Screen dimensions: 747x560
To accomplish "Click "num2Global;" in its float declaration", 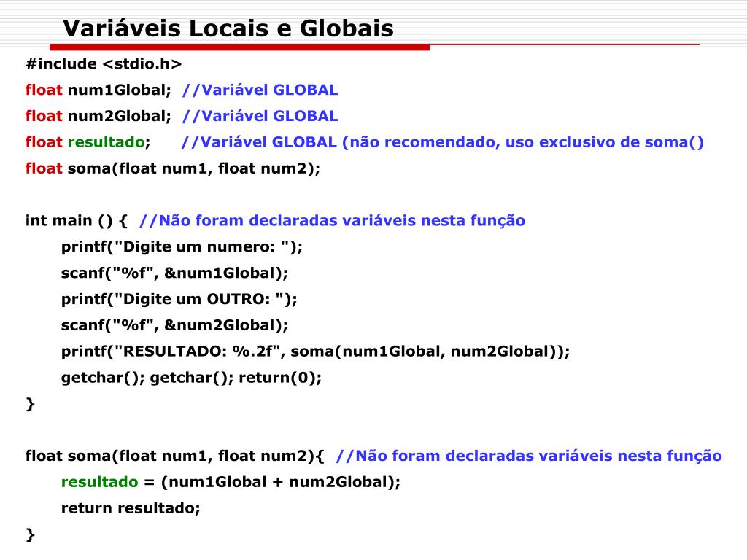I will 119,116.
